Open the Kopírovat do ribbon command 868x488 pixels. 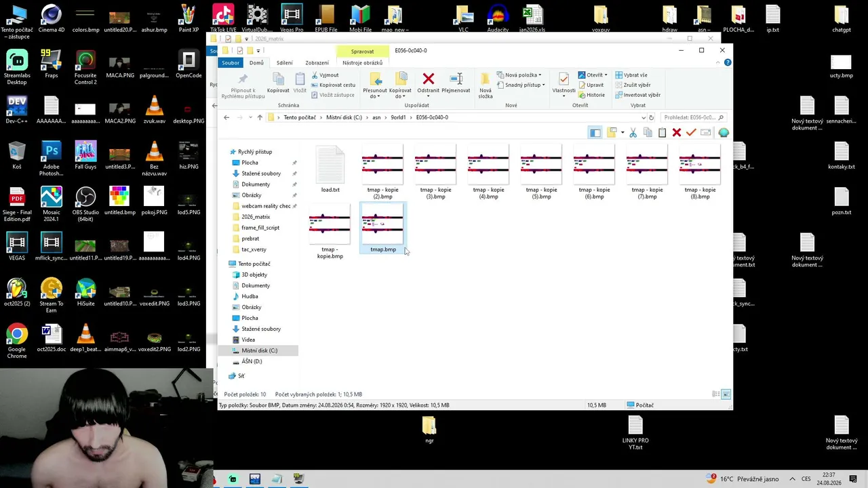pyautogui.click(x=400, y=85)
